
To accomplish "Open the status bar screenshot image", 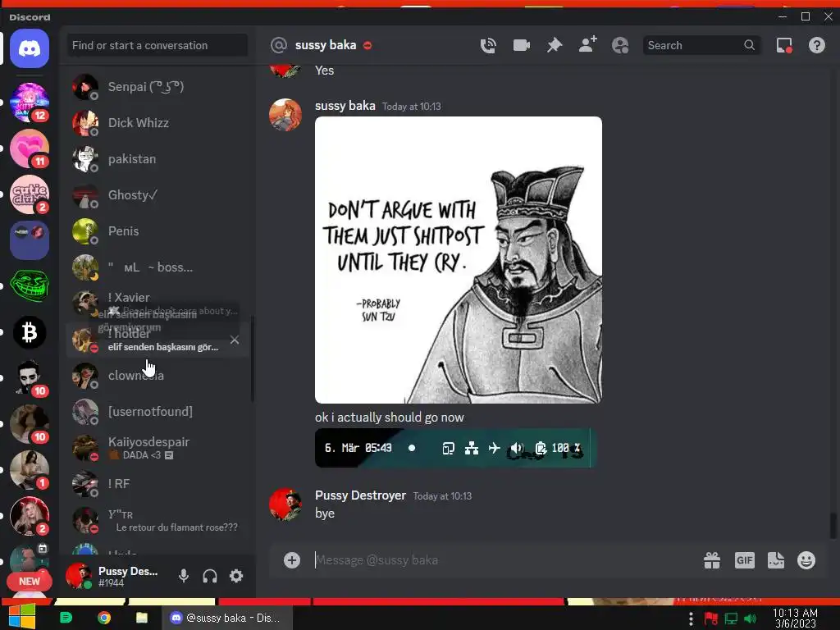I will 455,448.
